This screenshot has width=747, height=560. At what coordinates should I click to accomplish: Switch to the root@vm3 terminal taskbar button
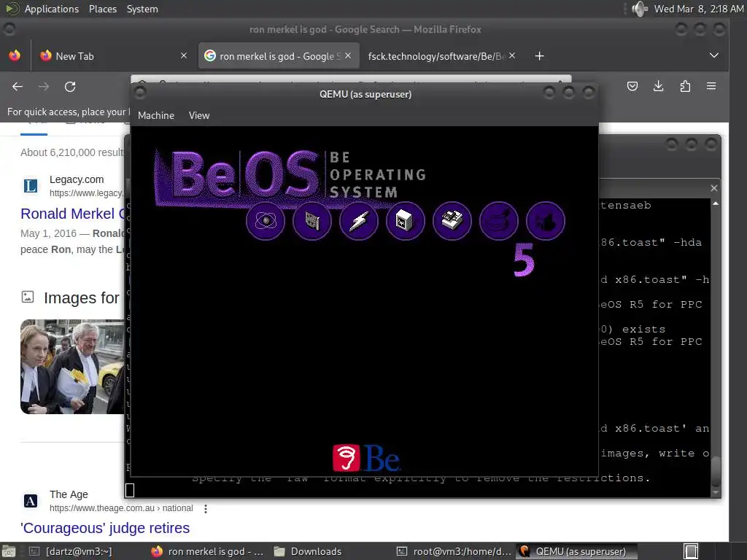(454, 551)
